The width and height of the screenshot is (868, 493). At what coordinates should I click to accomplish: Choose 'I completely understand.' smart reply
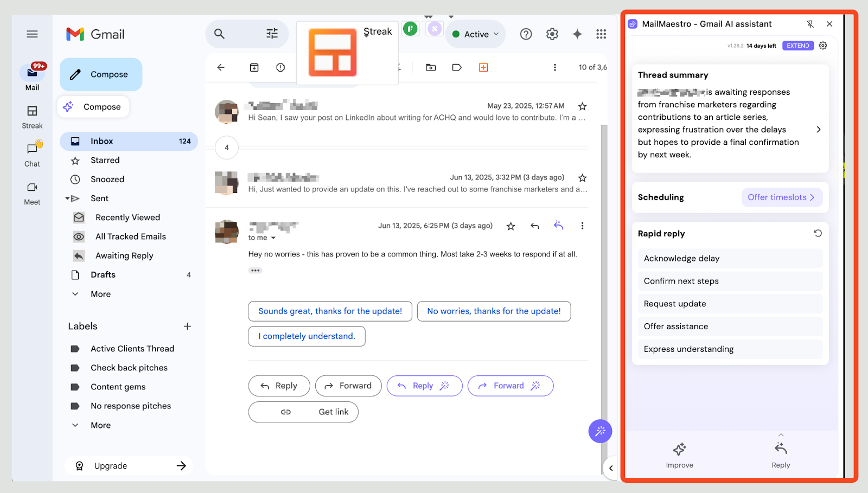click(x=307, y=336)
